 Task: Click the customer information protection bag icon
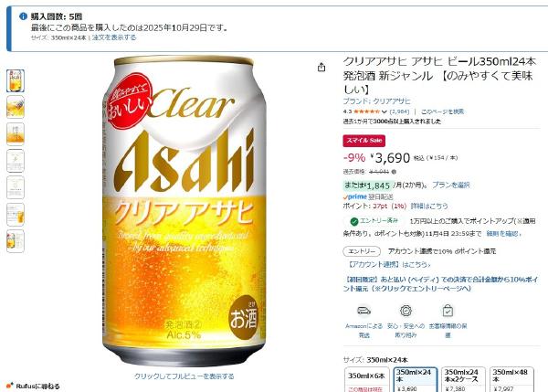pos(448,311)
